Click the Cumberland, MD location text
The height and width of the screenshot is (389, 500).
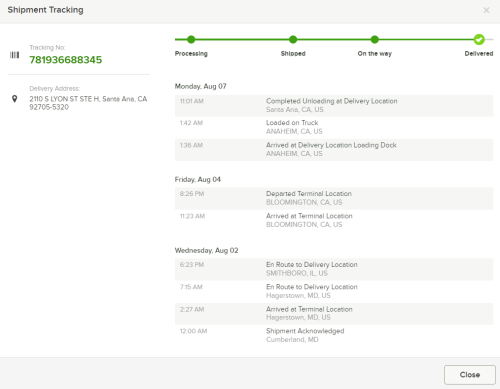292,340
